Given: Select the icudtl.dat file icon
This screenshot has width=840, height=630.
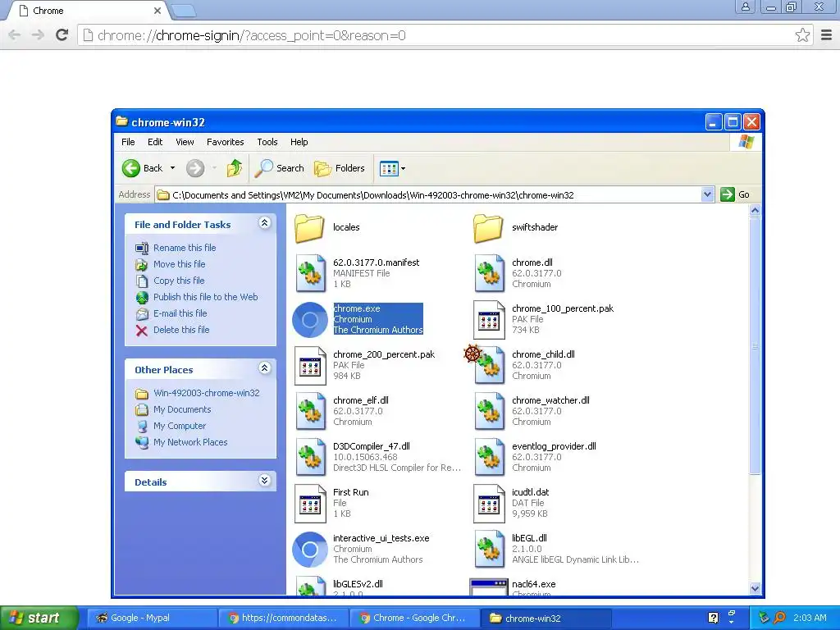Looking at the screenshot, I should [x=489, y=504].
